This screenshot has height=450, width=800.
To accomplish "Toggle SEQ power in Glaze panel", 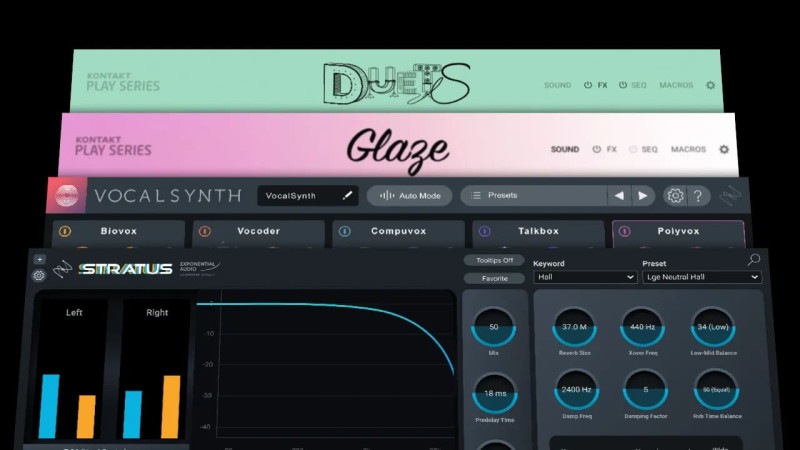I will pos(633,149).
